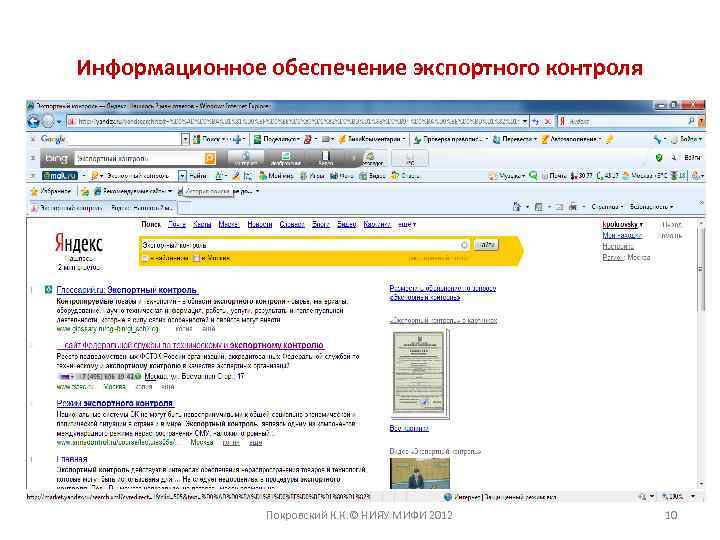Expand the Рекомендуемые сайты dropdown
Image resolution: width=720 pixels, height=540 pixels.
tap(133, 191)
